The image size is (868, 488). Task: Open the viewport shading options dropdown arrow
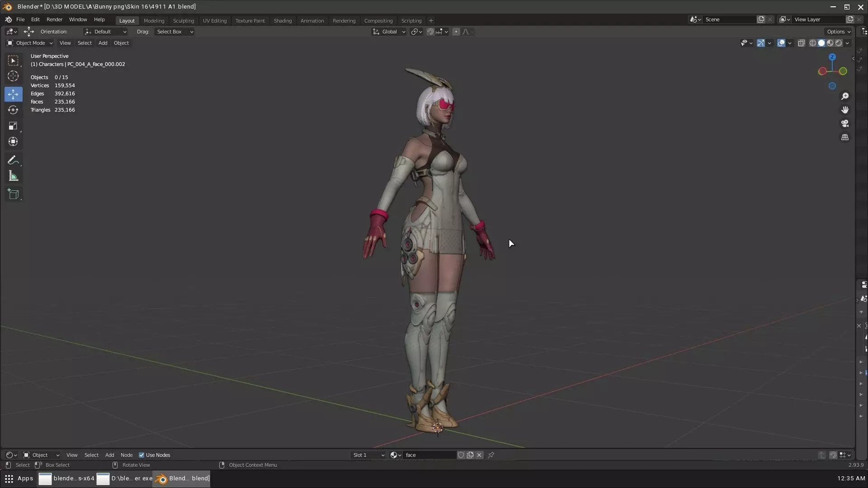847,43
